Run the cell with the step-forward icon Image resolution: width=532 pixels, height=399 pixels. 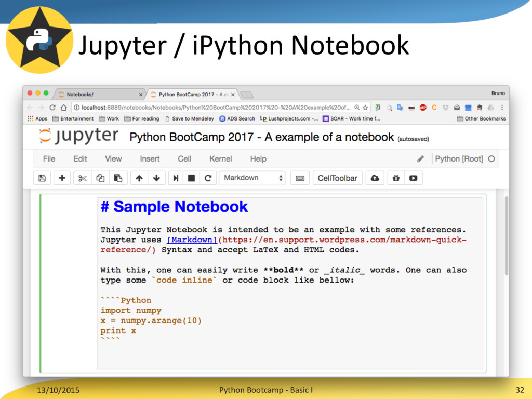(x=176, y=178)
